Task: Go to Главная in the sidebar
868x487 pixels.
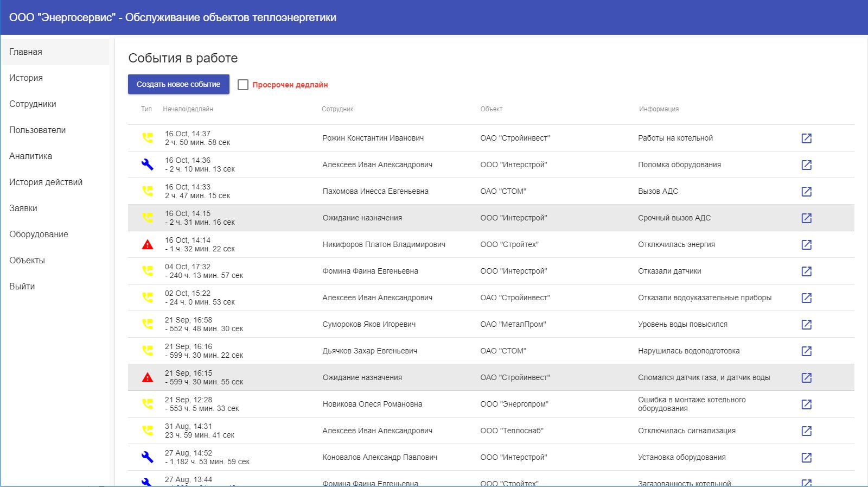Action: [55, 52]
